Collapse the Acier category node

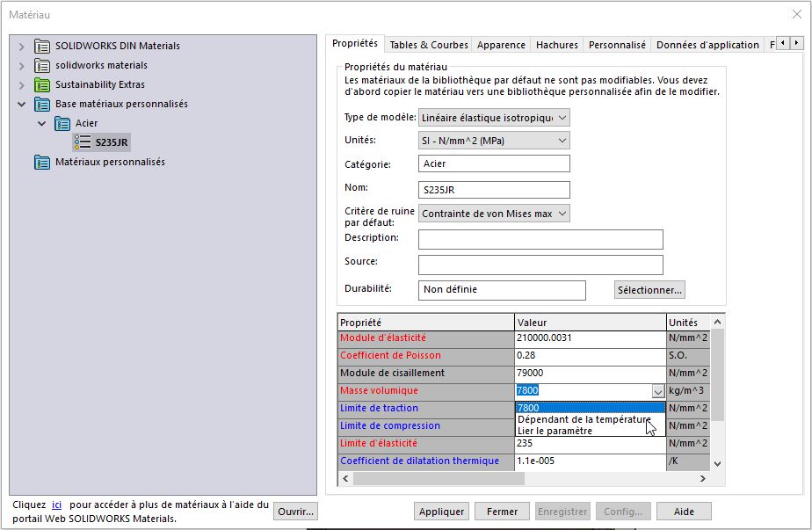pyautogui.click(x=42, y=124)
